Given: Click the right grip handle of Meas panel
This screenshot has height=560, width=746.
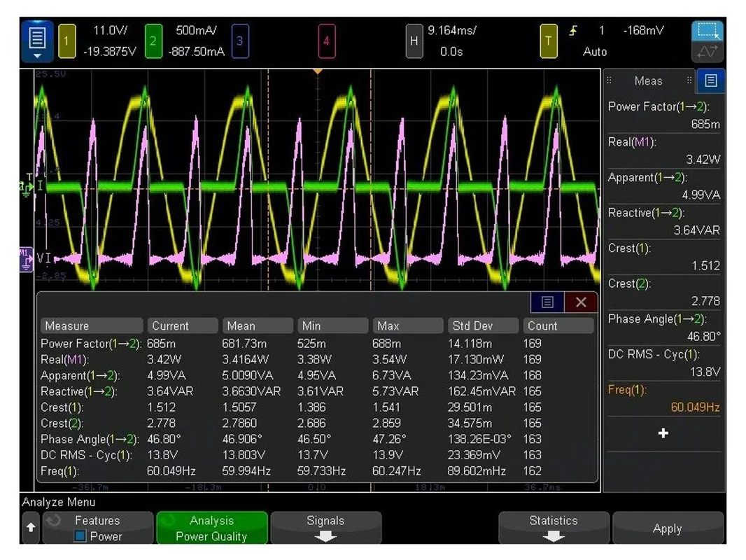Looking at the screenshot, I should 689,80.
